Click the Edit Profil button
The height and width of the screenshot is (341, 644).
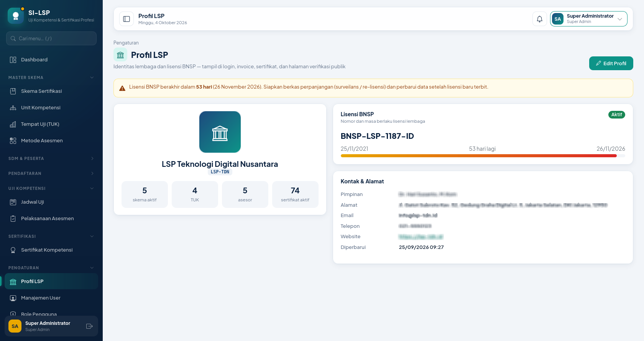(x=611, y=63)
